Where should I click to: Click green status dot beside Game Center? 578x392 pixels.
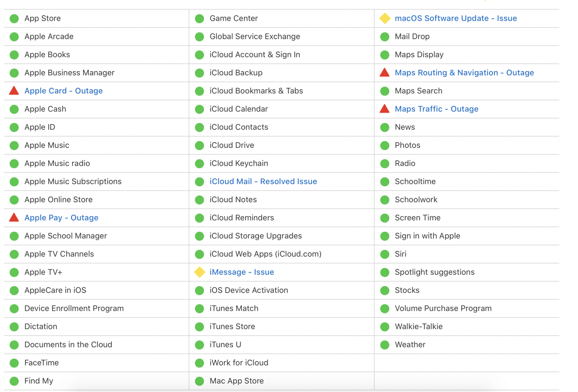coord(199,18)
